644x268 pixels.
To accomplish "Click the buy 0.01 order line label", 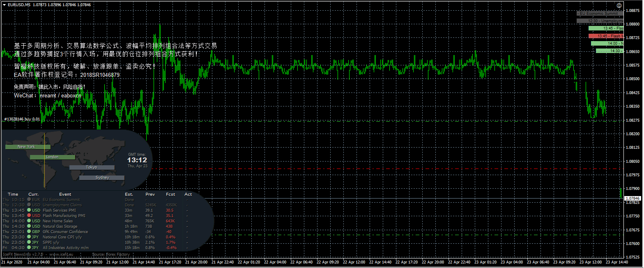I will tap(22, 119).
